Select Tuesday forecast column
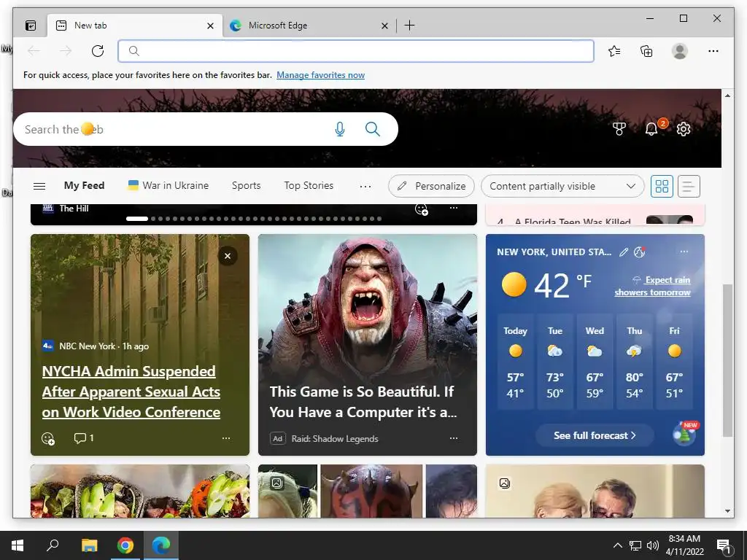747x560 pixels. coord(555,362)
